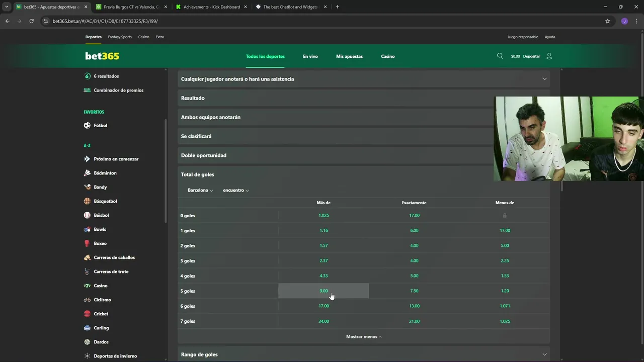Screen dimensions: 644x362
Task: Switch to Previa Burgos CF vs Valencia browser tab
Action: pyautogui.click(x=131, y=7)
